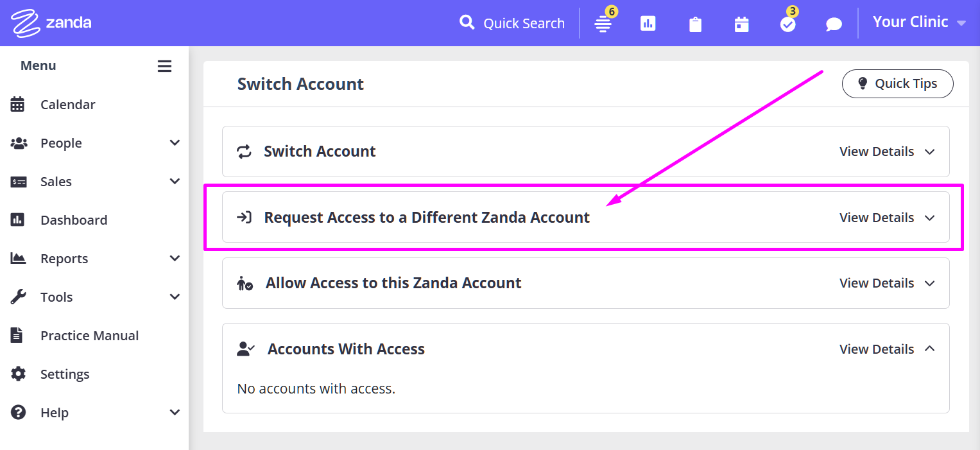This screenshot has height=450, width=980.
Task: Open the chat messages icon
Action: [834, 24]
